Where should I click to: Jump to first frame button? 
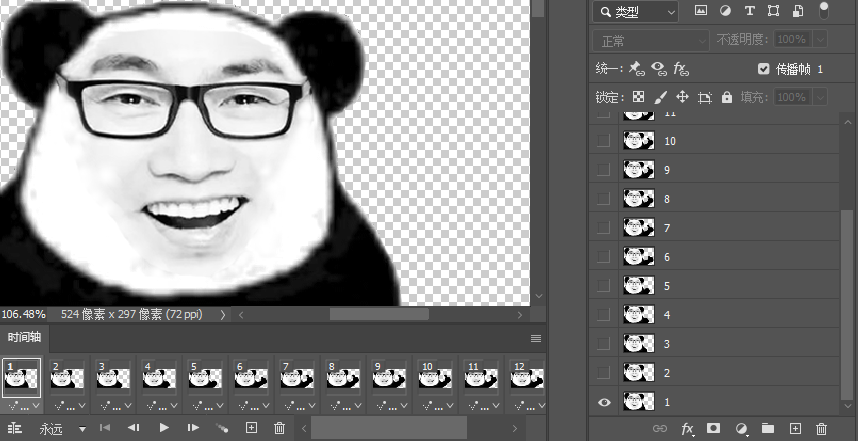coord(105,428)
